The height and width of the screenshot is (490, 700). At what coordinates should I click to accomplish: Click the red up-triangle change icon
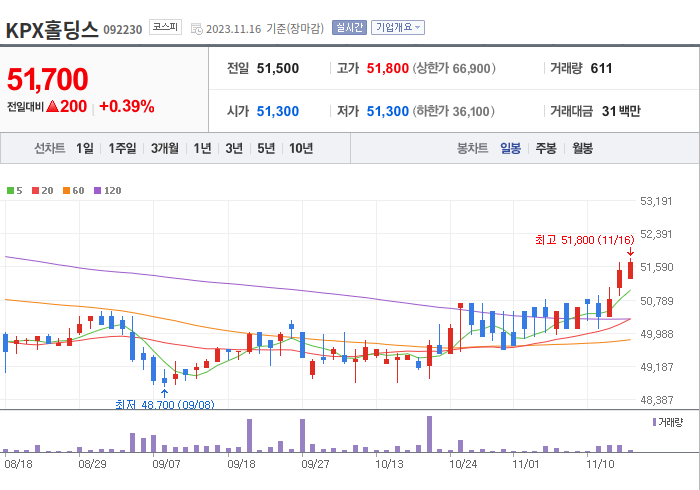pos(52,106)
